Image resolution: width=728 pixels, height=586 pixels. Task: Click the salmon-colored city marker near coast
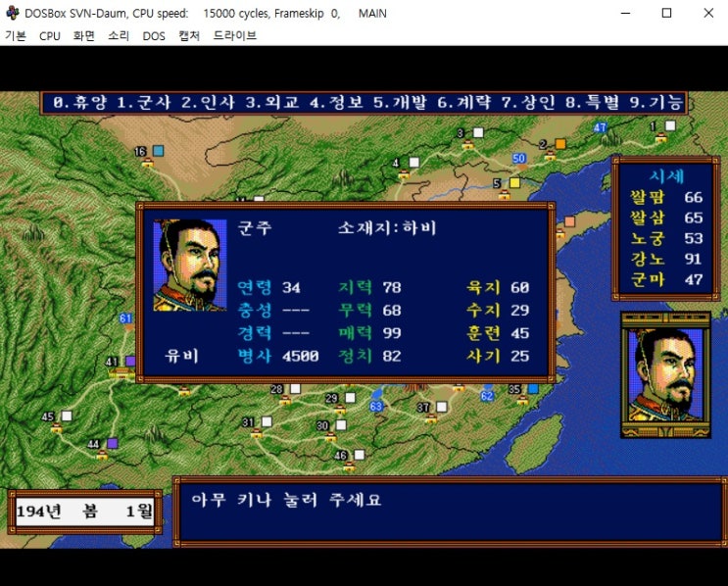pos(569,221)
